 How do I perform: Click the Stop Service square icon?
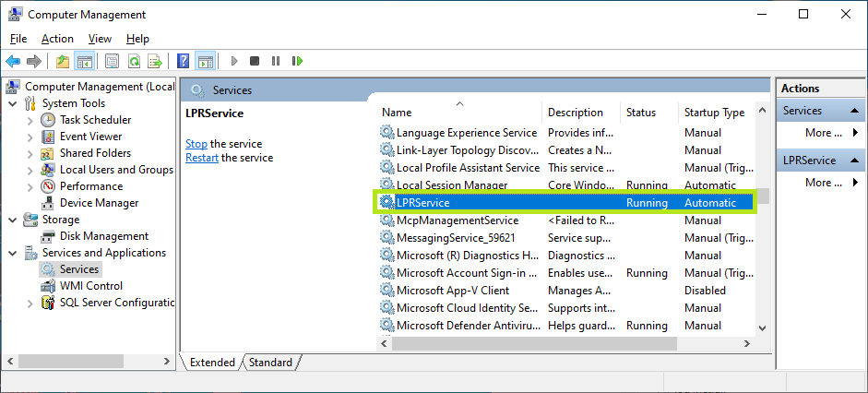tap(255, 61)
